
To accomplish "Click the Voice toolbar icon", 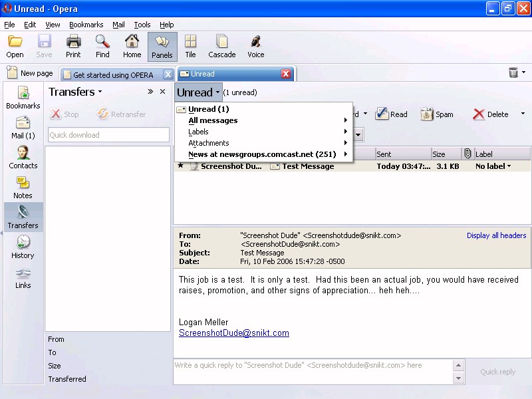I will click(255, 46).
